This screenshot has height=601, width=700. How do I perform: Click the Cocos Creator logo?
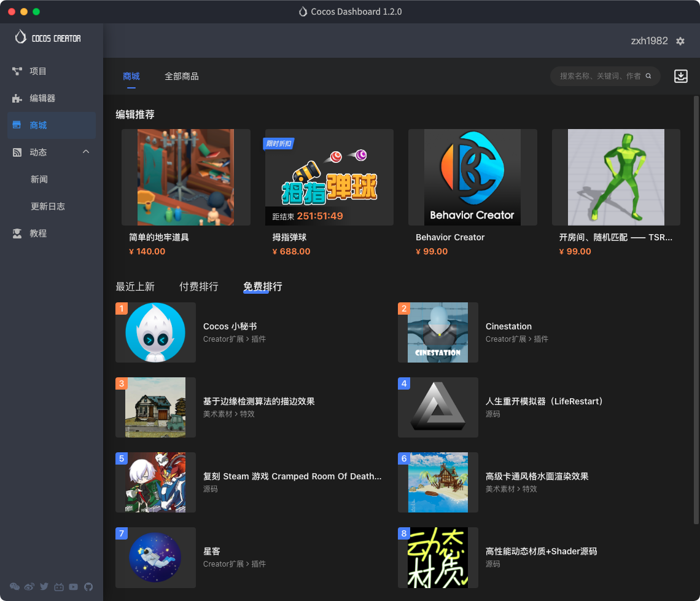(48, 37)
